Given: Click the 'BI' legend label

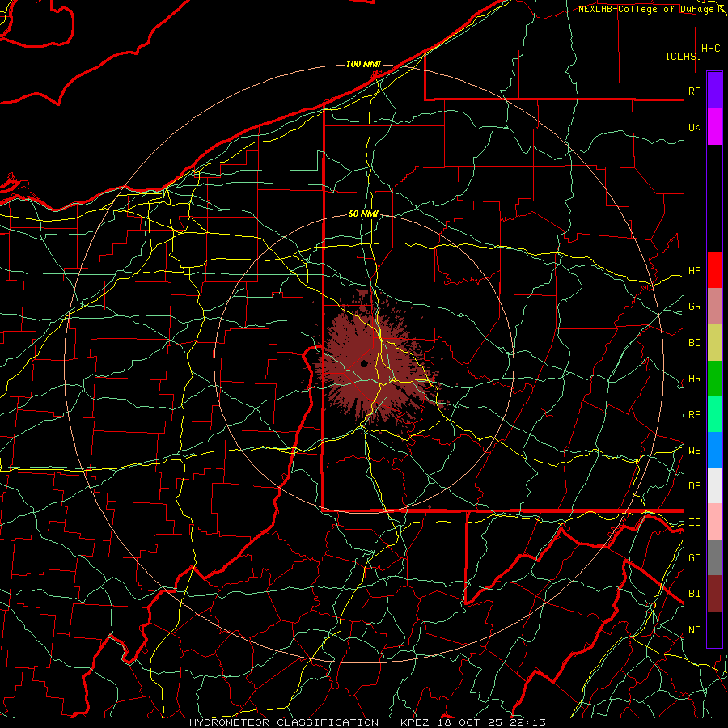Looking at the screenshot, I should pos(694,594).
